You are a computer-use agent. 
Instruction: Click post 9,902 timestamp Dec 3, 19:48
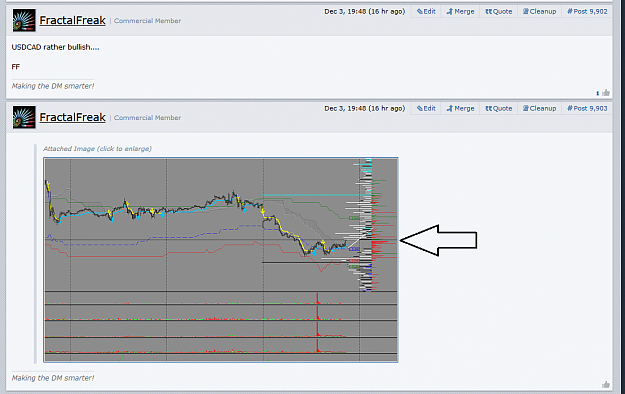pyautogui.click(x=364, y=12)
